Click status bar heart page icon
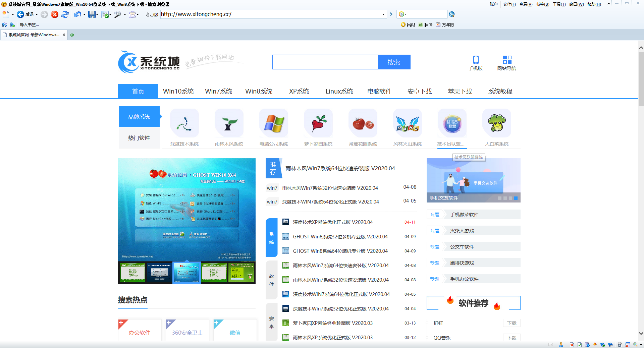 click(572, 345)
